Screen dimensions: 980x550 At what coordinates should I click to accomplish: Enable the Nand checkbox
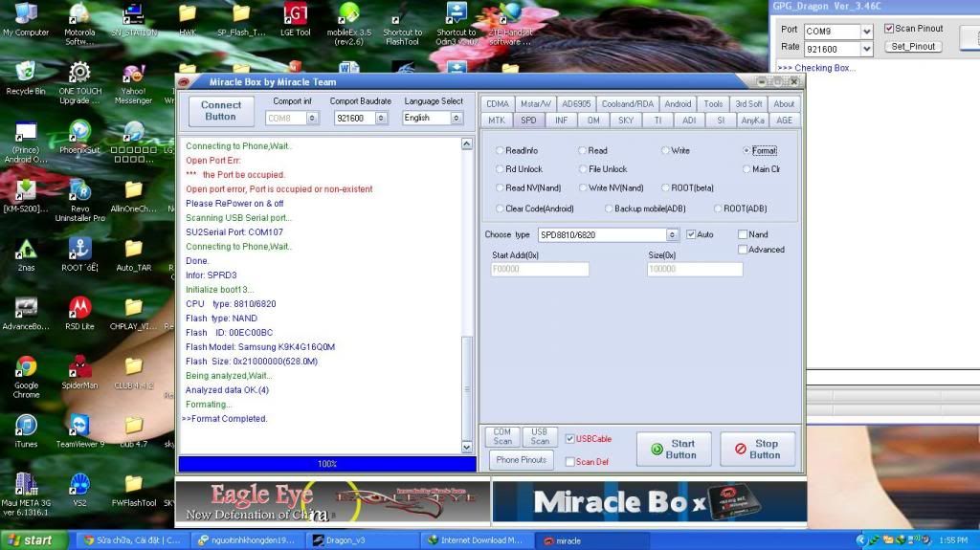tap(743, 234)
